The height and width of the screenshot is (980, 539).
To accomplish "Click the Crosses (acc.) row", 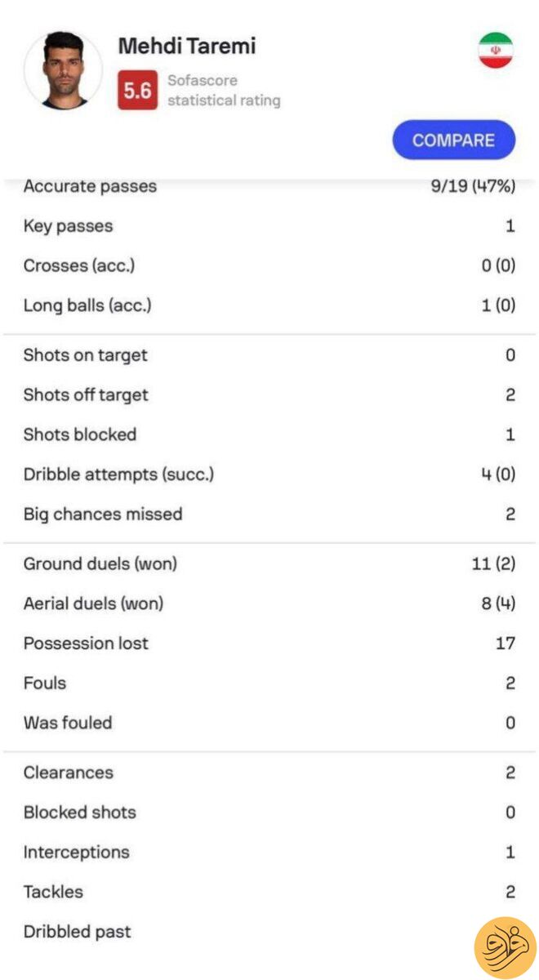I will 269,266.
